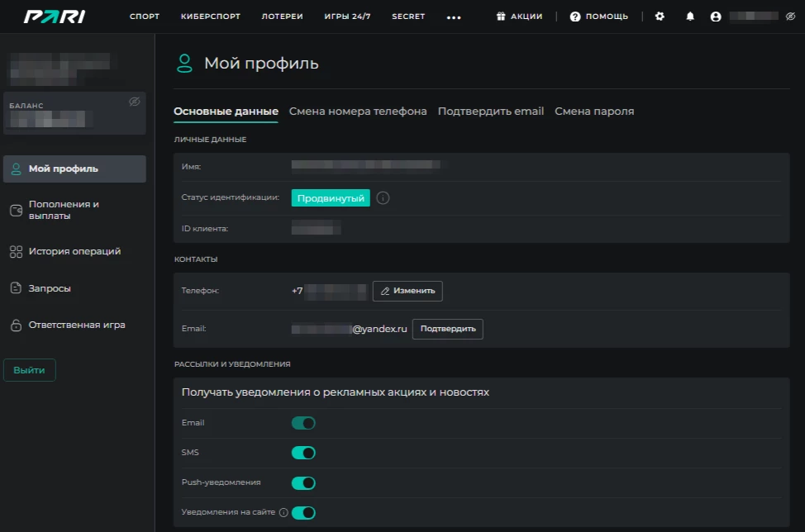Image resolution: width=805 pixels, height=532 pixels.
Task: Open История операций in sidebar
Action: coord(74,251)
